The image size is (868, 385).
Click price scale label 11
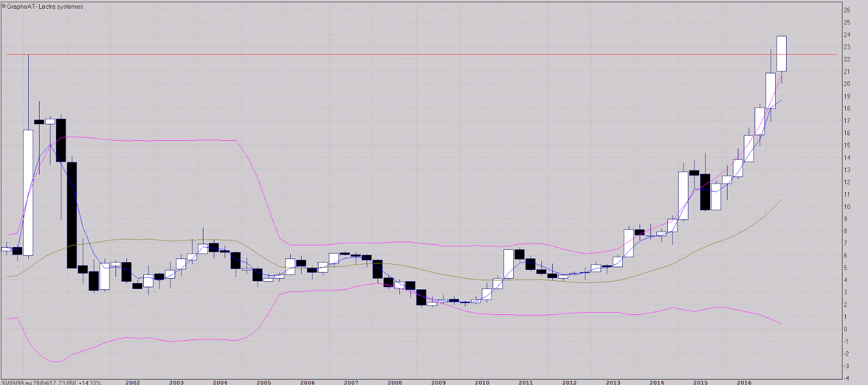coord(847,194)
